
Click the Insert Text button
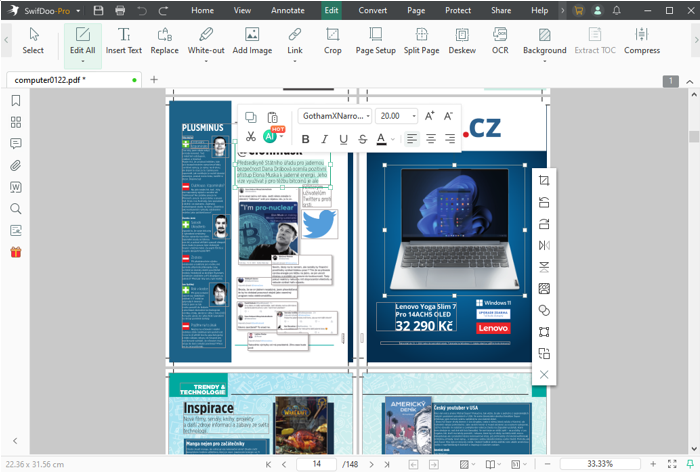124,40
